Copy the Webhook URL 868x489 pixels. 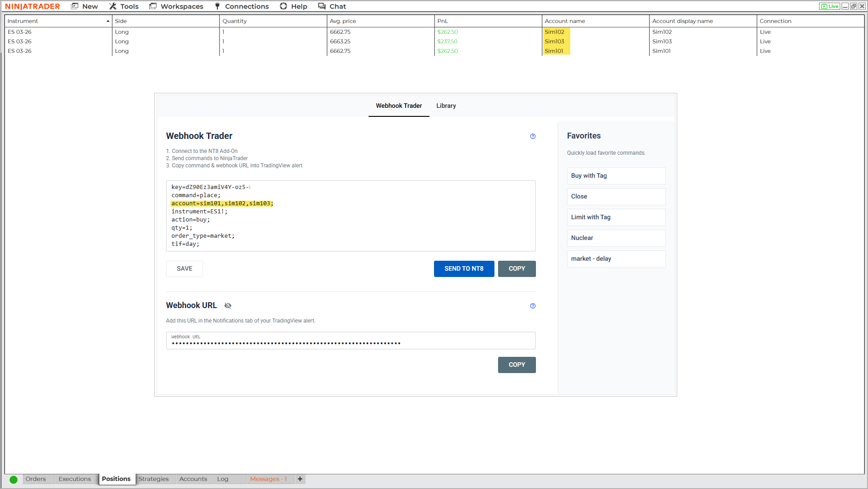[x=517, y=365]
